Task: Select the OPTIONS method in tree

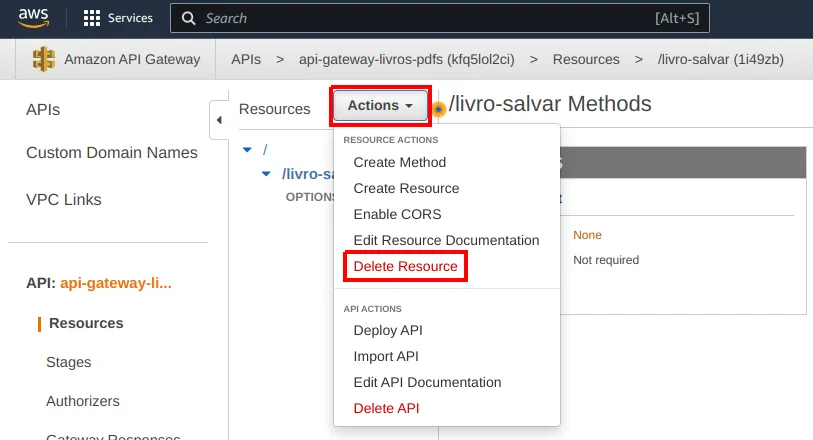Action: pyautogui.click(x=310, y=197)
